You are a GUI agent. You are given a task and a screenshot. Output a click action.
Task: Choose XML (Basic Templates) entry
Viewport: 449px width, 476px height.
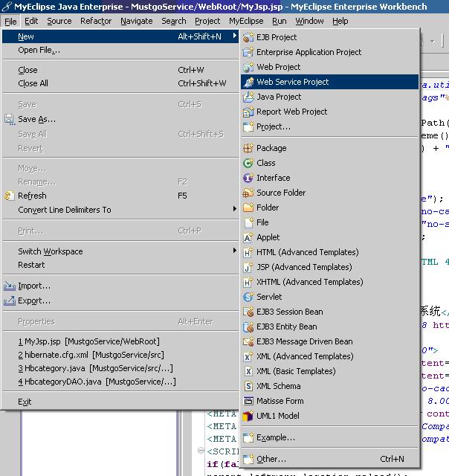(x=330, y=371)
